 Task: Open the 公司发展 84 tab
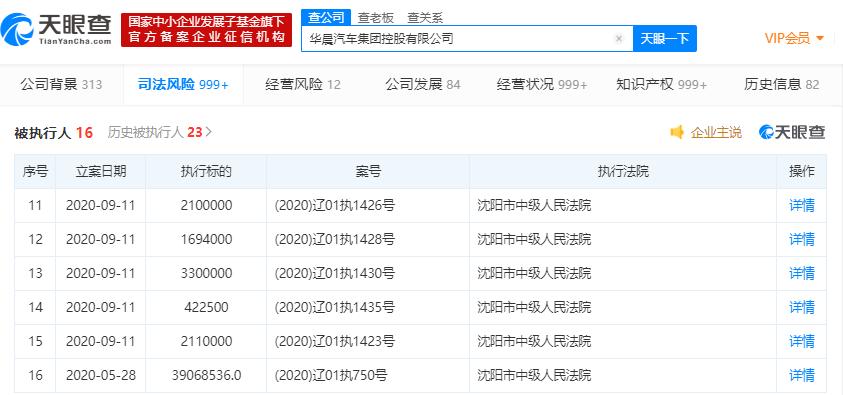coord(423,84)
